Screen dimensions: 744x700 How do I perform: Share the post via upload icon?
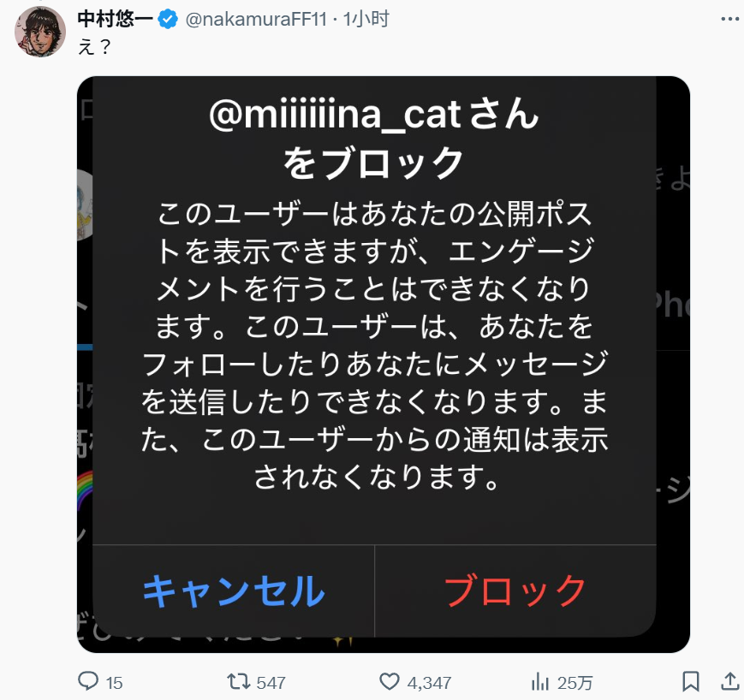pyautogui.click(x=729, y=681)
